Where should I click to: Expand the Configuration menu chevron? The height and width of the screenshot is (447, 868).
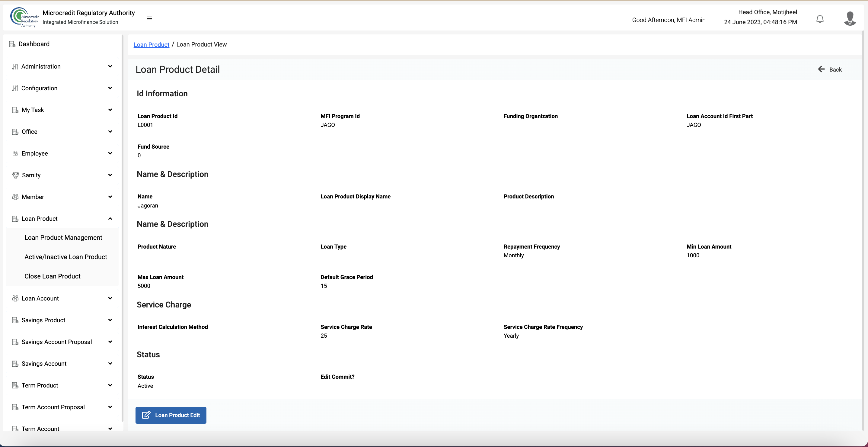[110, 88]
